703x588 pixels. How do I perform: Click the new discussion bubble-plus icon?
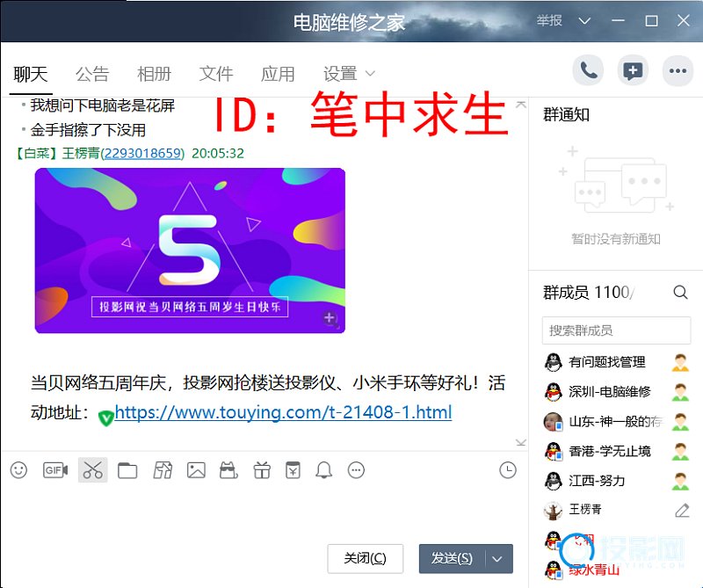click(x=633, y=70)
